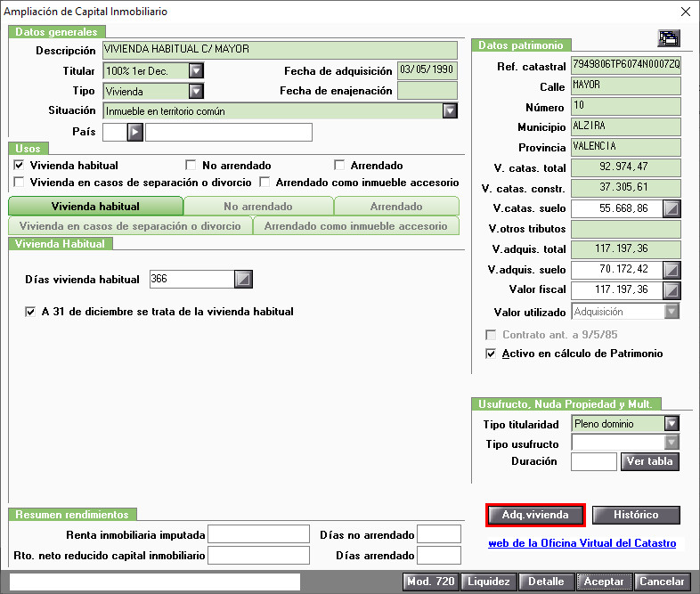Click the Ref. catastral field

[626, 66]
